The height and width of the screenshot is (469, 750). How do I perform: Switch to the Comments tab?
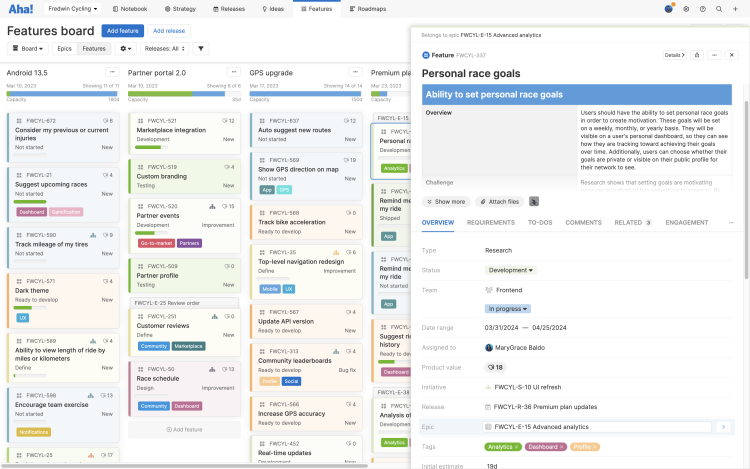(583, 223)
